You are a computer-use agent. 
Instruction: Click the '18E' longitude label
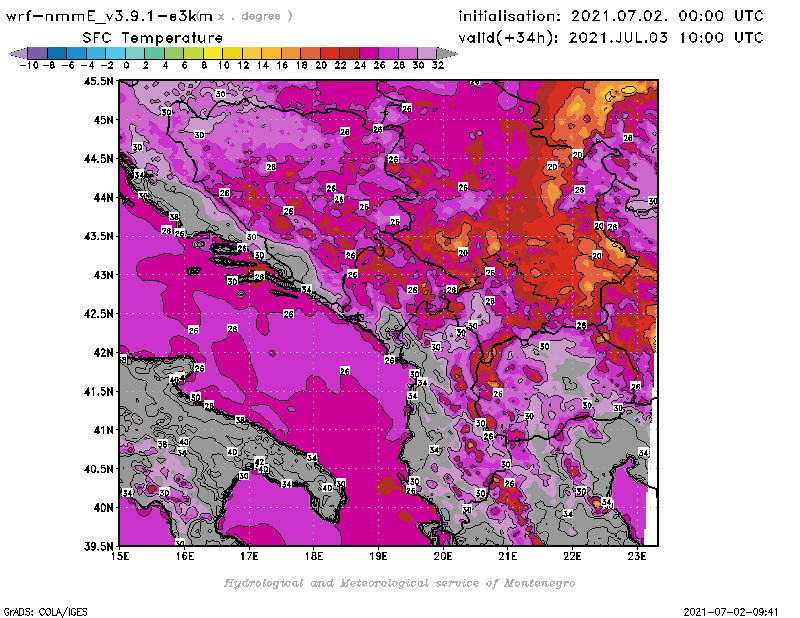coord(314,556)
